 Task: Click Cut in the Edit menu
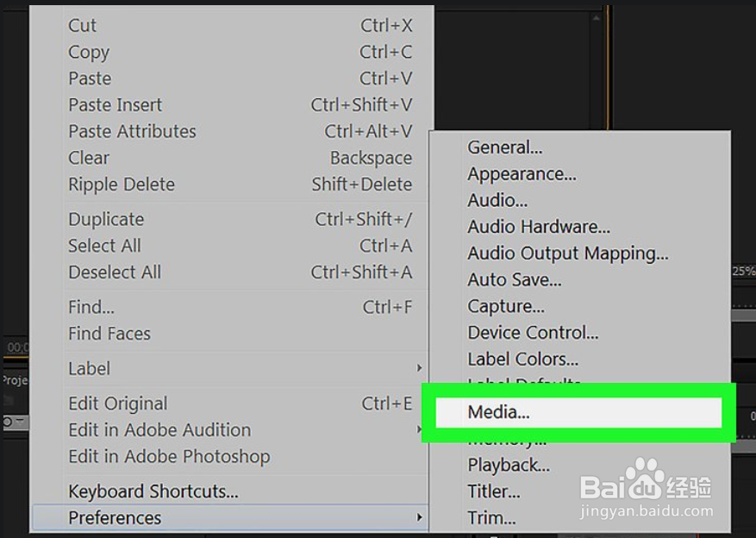point(83,26)
